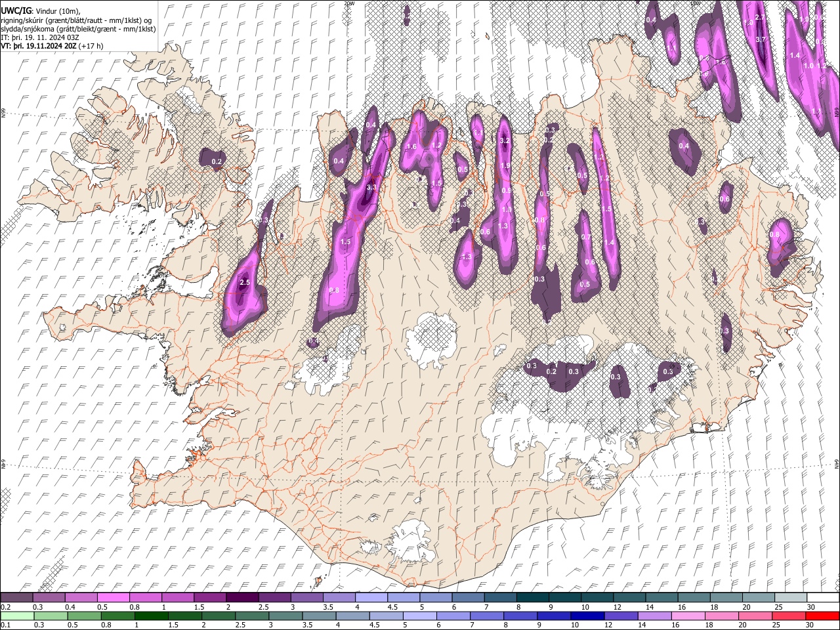840x630 pixels.
Task: Click the light lavender 4 swatch, upper legend row
Action: (371, 598)
